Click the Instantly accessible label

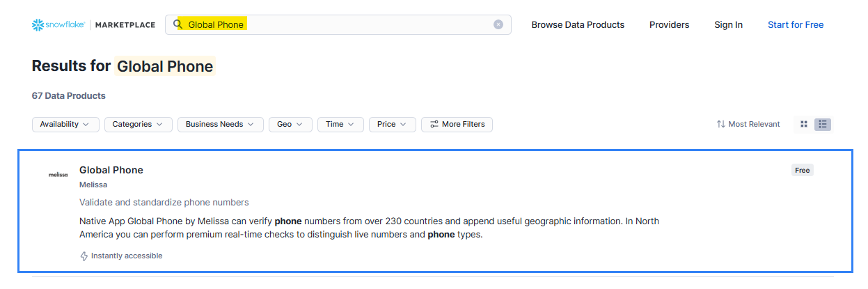(x=121, y=256)
